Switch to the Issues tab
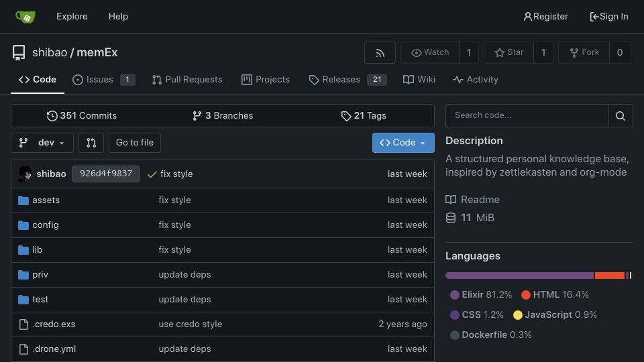 (x=103, y=80)
